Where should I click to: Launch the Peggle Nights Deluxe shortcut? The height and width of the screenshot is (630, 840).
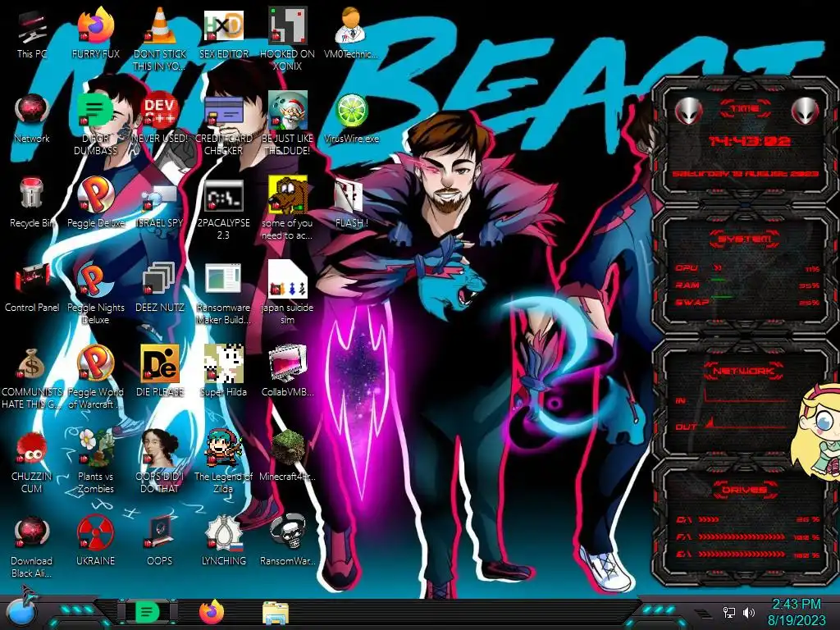(95, 293)
